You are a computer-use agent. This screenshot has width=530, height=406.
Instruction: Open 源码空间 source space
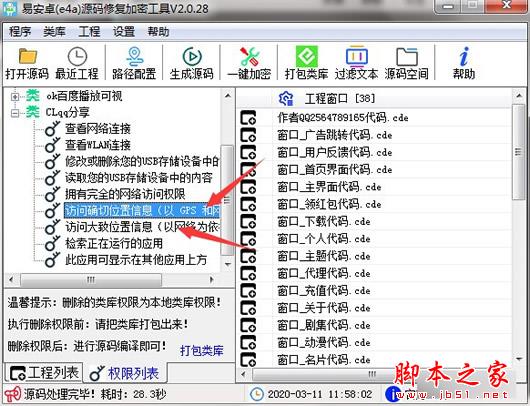point(406,63)
